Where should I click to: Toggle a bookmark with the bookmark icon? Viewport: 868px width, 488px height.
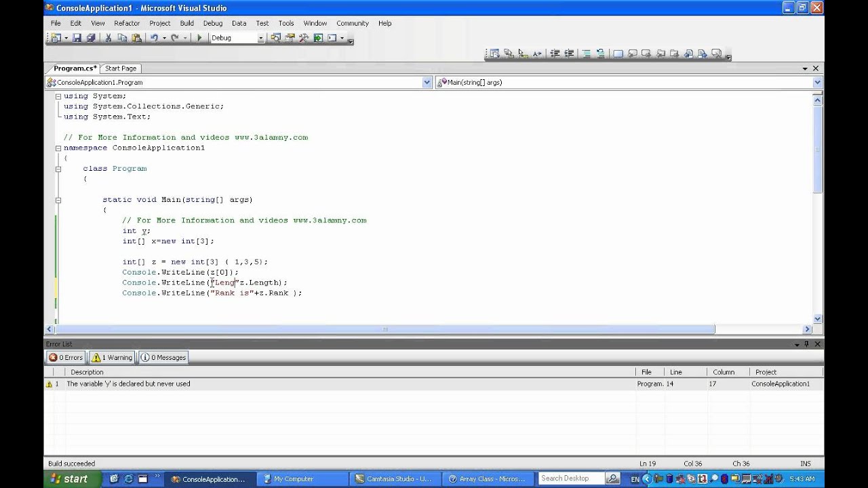tap(618, 54)
